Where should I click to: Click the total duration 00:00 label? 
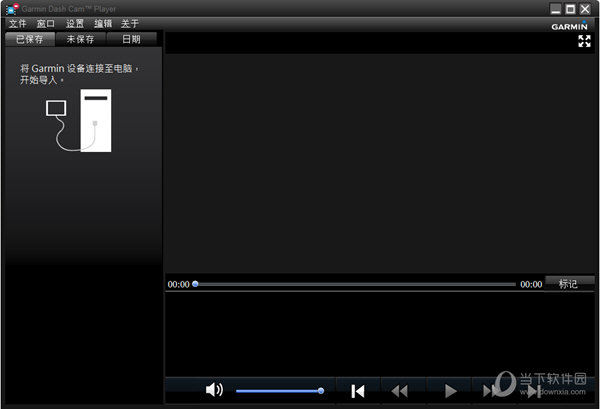click(531, 284)
